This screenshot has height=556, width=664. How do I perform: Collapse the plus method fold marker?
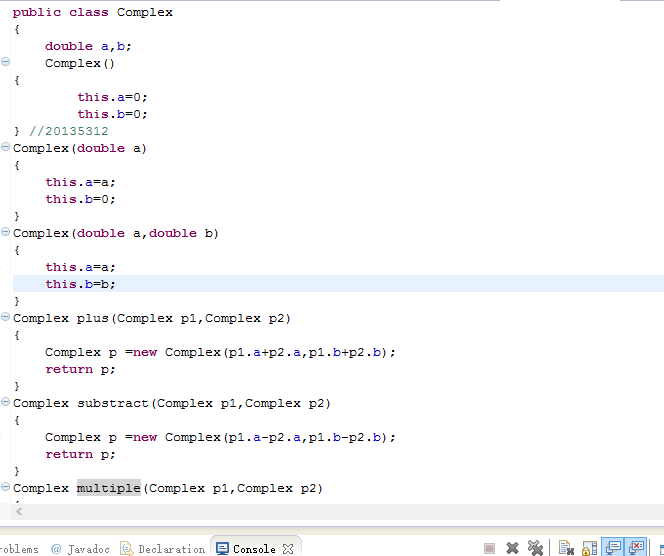5,317
